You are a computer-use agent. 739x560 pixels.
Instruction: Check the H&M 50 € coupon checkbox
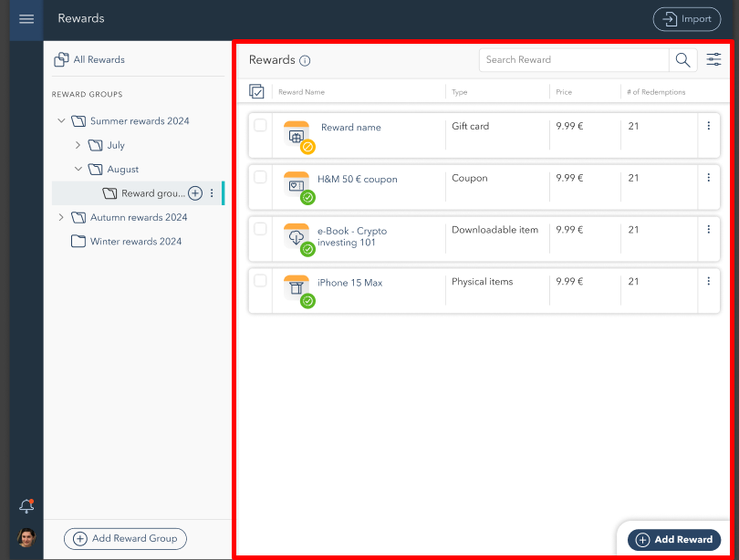point(260,177)
